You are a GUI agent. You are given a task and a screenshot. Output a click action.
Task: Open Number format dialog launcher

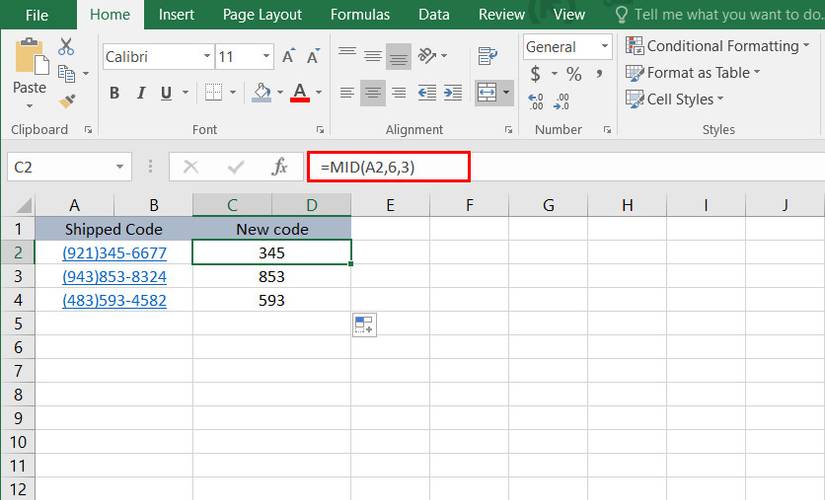[607, 129]
